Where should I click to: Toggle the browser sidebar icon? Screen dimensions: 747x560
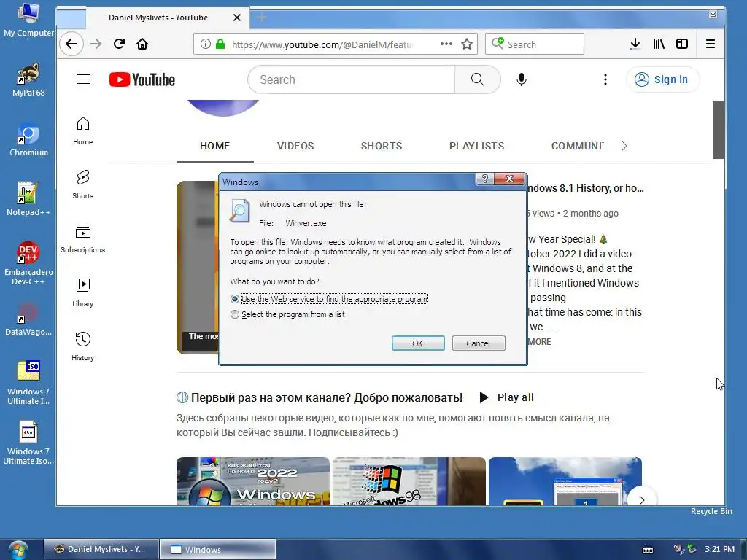(x=682, y=44)
